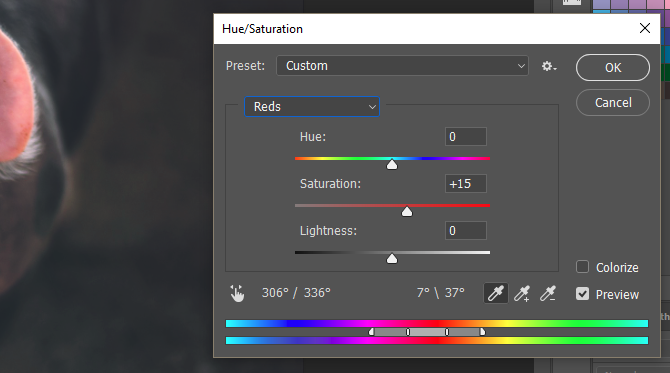Focus the Saturation value field showing +15

465,184
